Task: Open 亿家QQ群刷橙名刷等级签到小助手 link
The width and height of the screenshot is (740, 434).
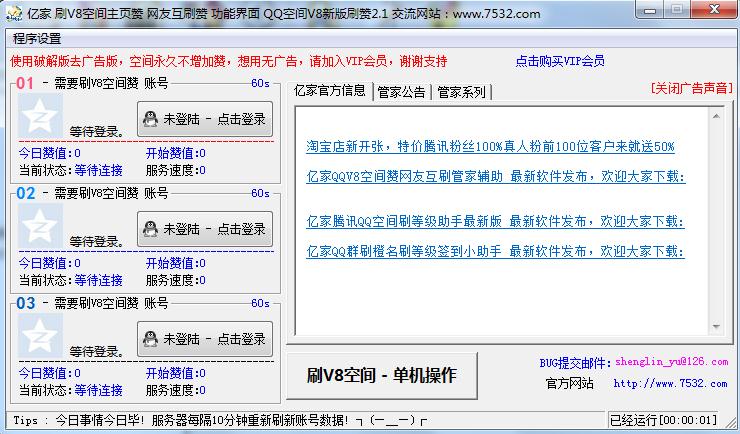Action: pos(495,251)
